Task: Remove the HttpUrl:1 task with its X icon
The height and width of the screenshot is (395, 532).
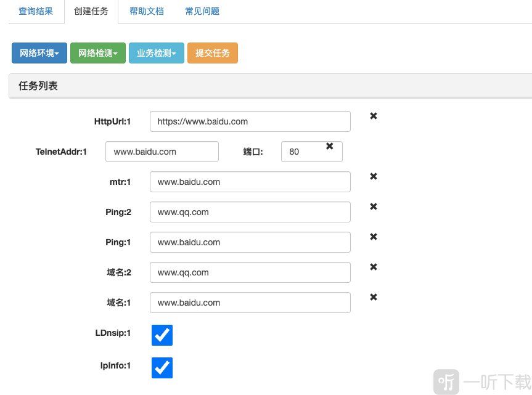Action: tap(373, 116)
